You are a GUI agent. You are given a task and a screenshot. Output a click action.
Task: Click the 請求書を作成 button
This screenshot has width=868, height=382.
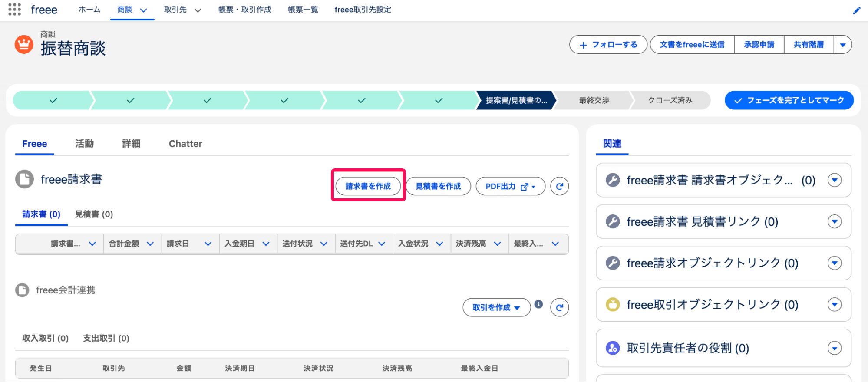pyautogui.click(x=368, y=186)
